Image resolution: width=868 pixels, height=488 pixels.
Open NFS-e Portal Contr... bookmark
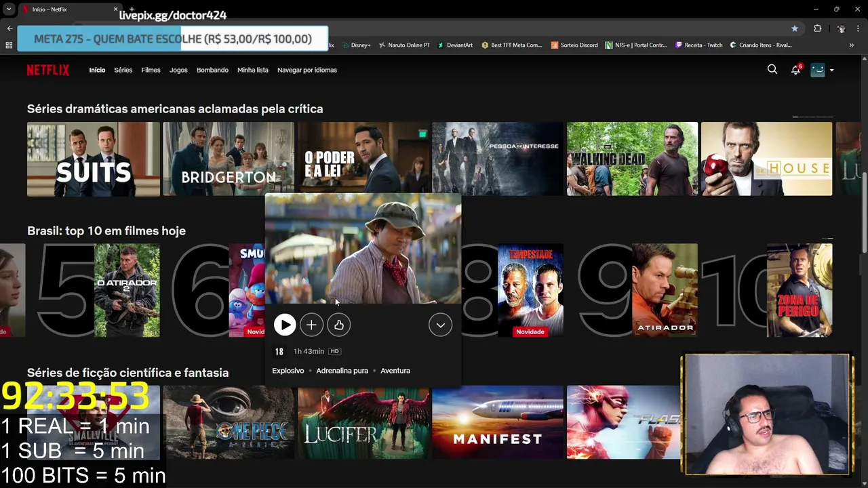(636, 45)
